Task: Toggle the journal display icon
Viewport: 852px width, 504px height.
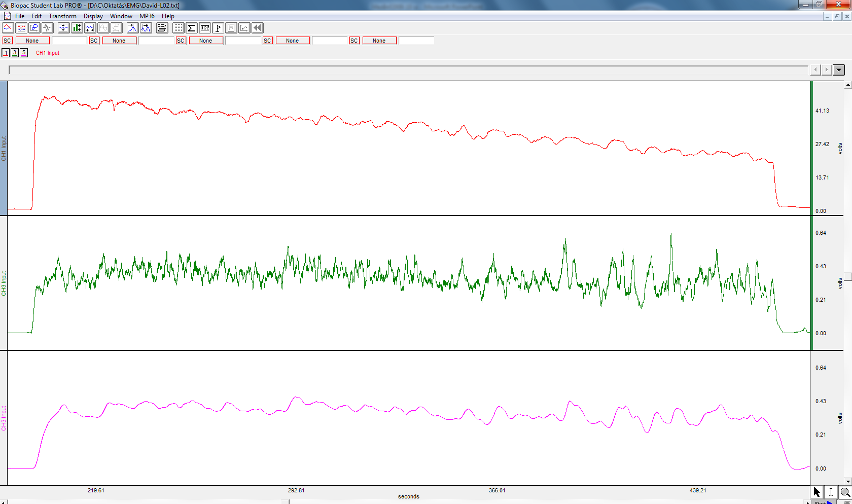Action: 231,28
